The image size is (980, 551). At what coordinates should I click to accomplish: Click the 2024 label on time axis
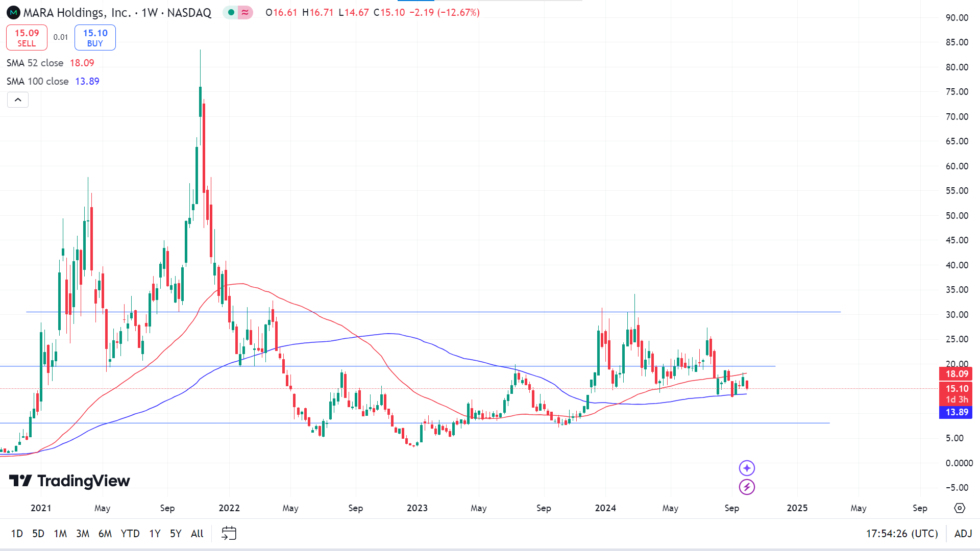click(605, 508)
